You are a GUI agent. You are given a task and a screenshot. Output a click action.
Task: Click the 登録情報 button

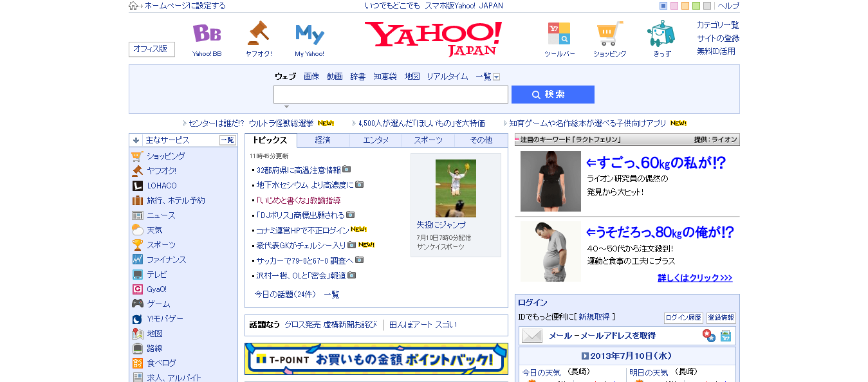click(x=721, y=318)
